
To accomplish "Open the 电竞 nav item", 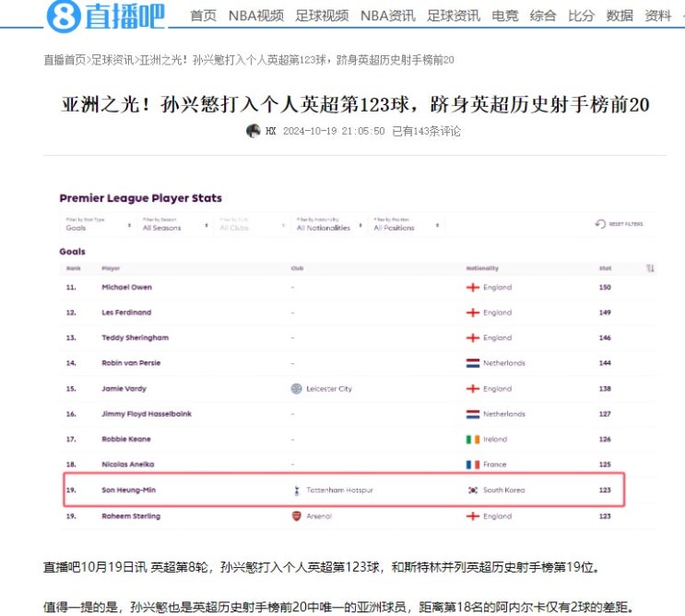I will [505, 16].
